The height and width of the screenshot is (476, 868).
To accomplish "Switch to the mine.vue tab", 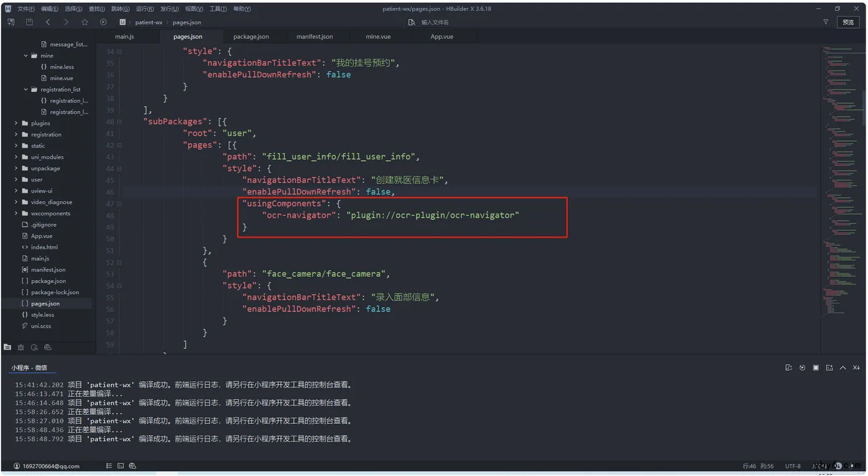I will point(378,37).
